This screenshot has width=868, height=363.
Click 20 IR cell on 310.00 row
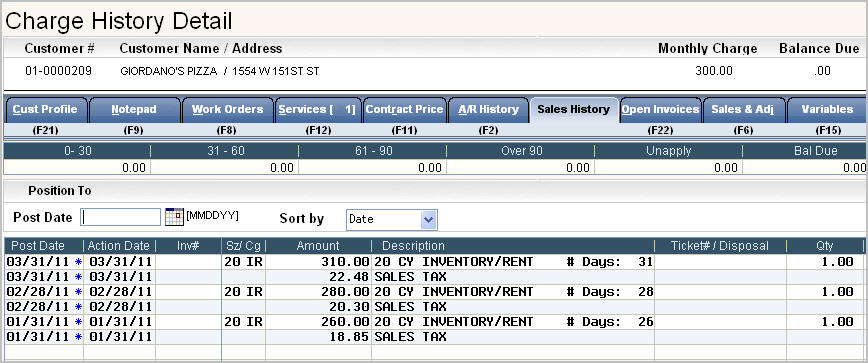pyautogui.click(x=244, y=262)
